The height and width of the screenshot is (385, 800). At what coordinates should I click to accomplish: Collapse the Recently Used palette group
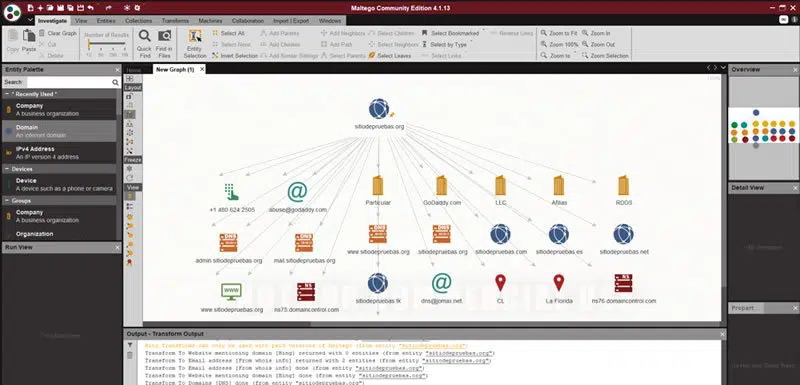coord(7,94)
